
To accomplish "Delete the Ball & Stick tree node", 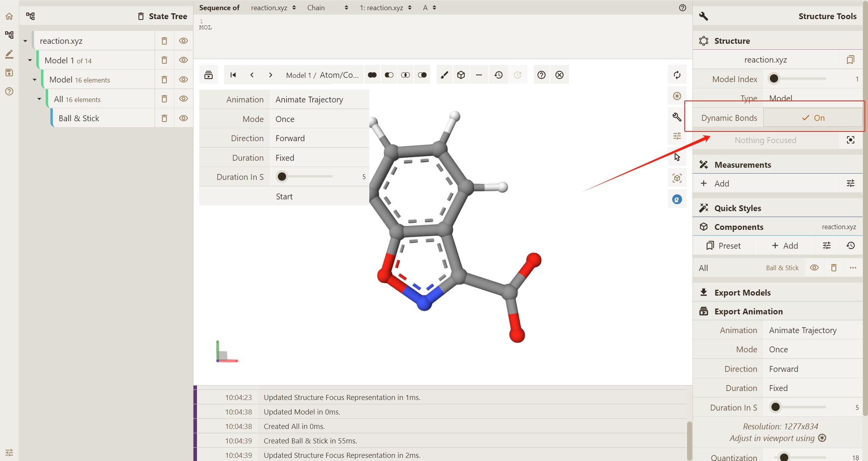I will coord(164,118).
